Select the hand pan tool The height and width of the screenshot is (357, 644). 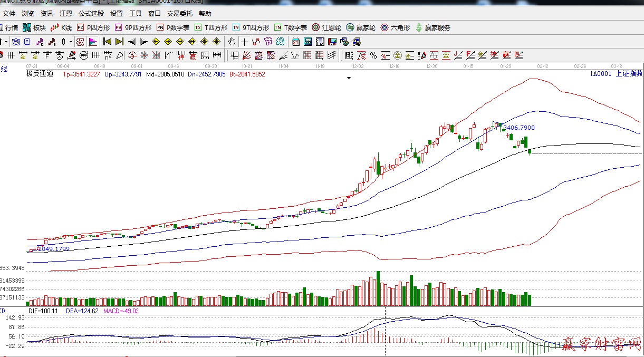(232, 42)
